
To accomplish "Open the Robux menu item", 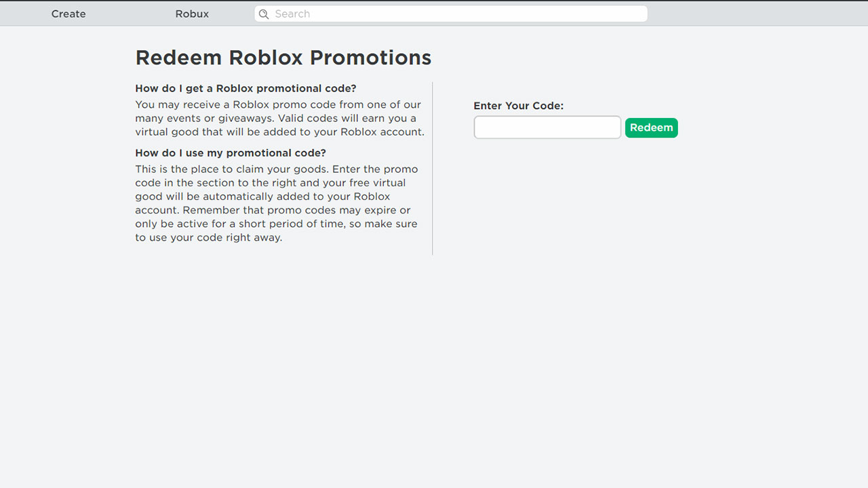I will point(192,14).
